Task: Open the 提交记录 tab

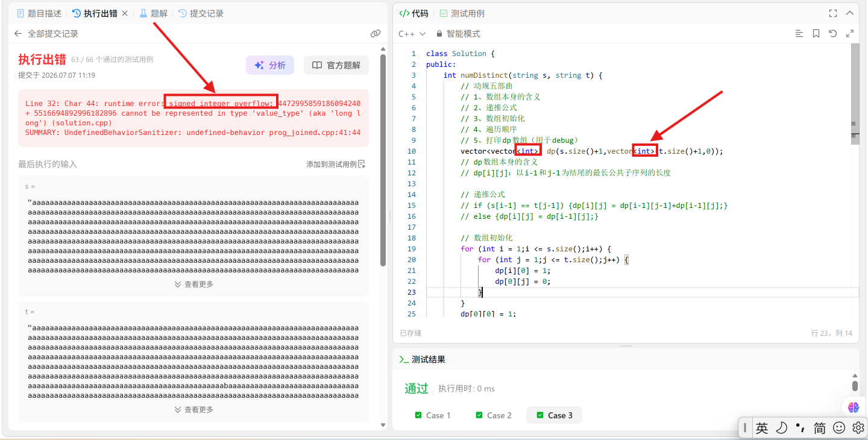Action: click(201, 13)
